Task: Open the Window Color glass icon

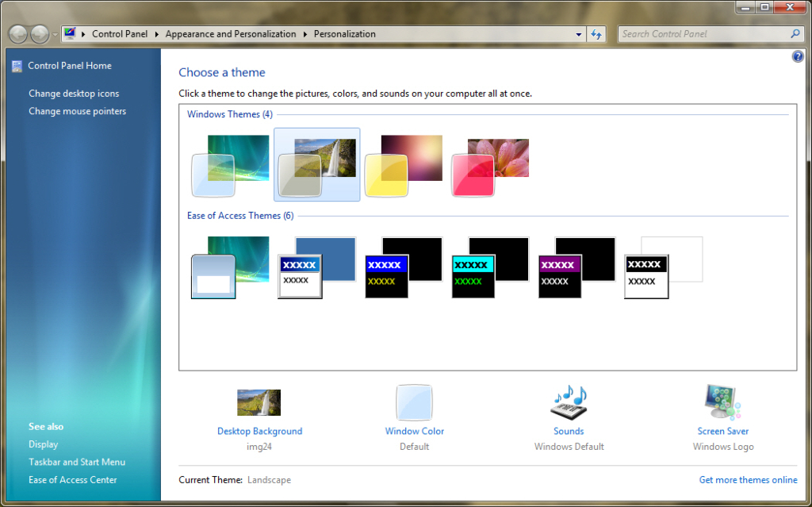Action: (414, 402)
